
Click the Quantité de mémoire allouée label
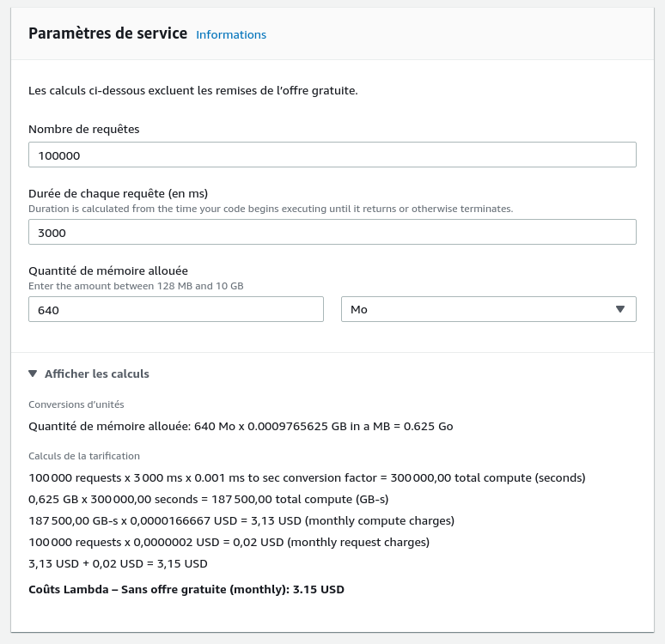[108, 270]
